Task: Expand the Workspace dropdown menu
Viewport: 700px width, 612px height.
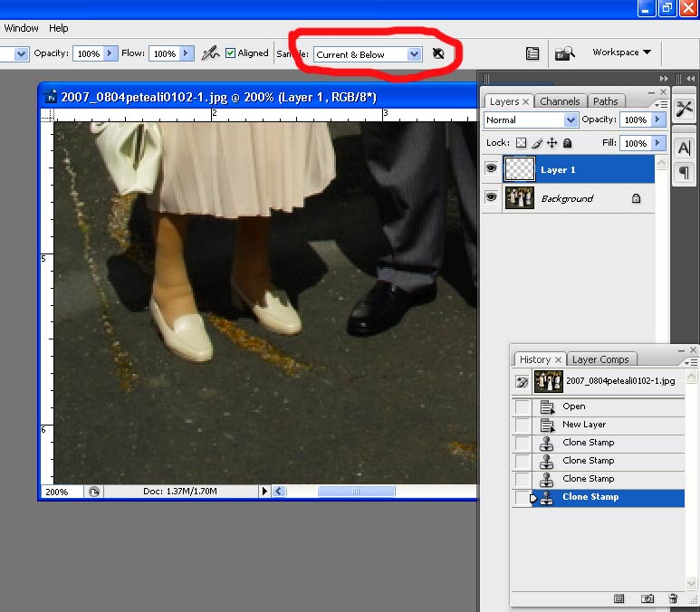Action: [x=621, y=53]
